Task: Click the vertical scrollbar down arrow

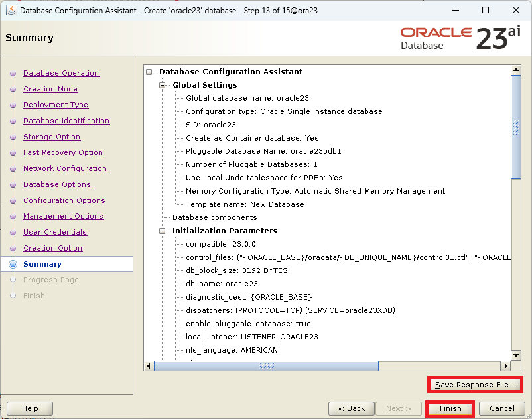Action: pos(516,355)
